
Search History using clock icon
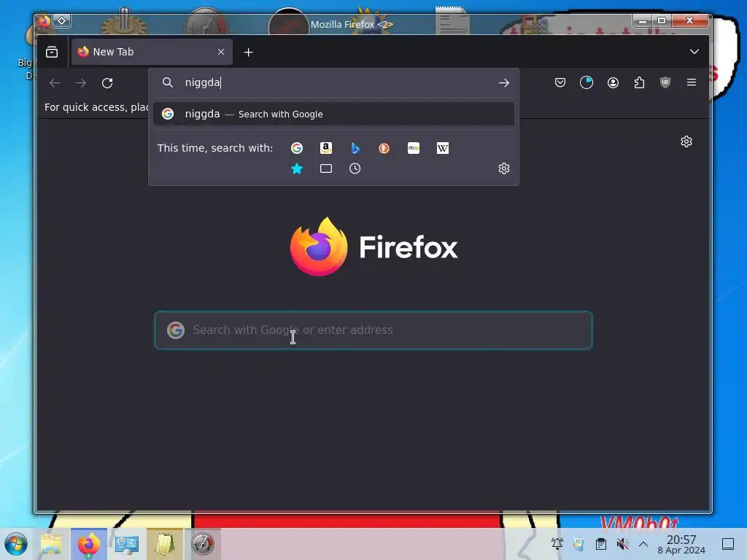click(355, 168)
